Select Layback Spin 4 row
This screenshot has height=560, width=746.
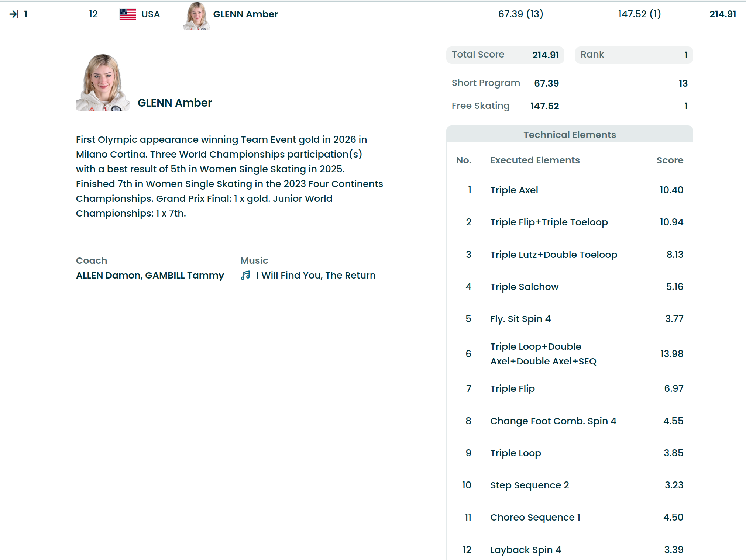(525, 550)
